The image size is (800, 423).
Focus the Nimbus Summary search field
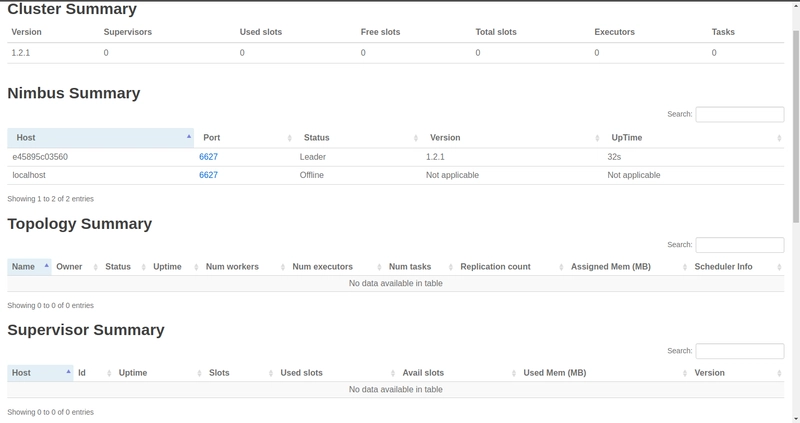[x=739, y=115]
